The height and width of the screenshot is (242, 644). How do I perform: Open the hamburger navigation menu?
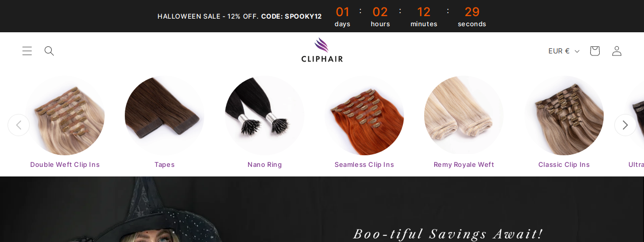27,51
